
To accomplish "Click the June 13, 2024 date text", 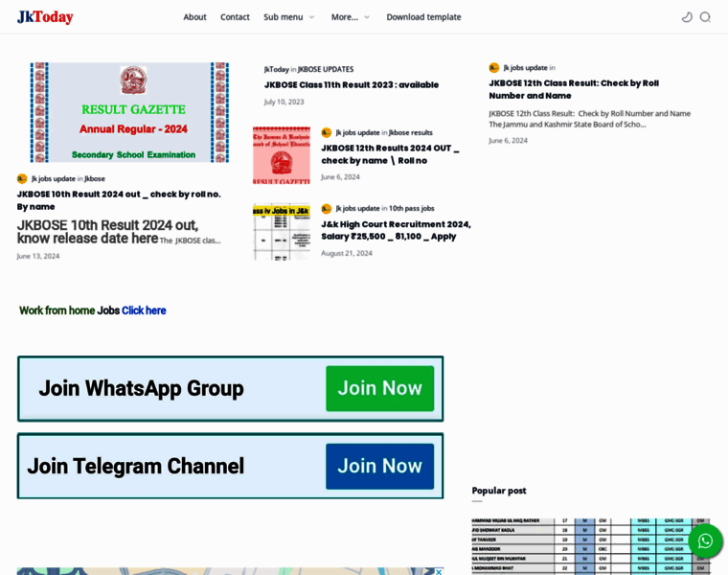I will click(38, 256).
